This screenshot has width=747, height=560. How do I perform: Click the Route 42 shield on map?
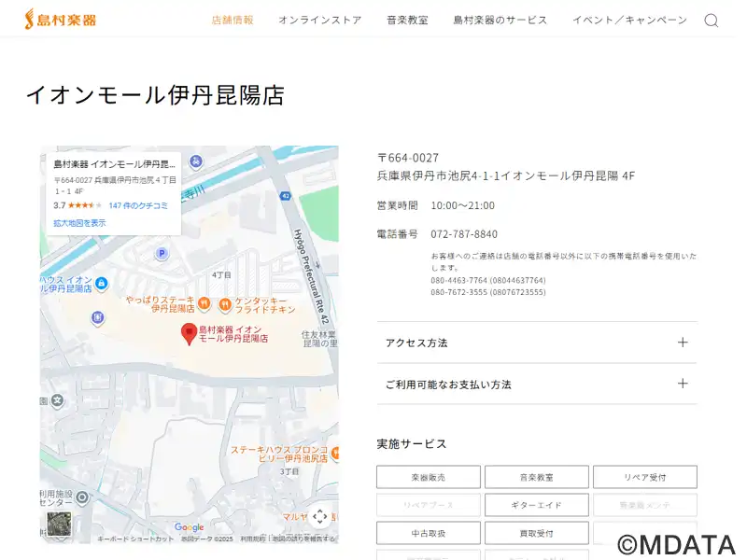(286, 196)
